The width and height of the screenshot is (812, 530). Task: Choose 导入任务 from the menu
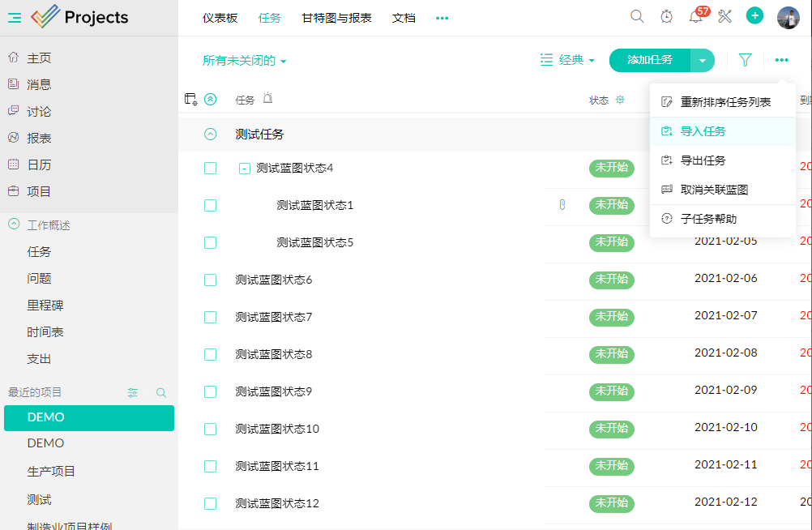point(703,131)
